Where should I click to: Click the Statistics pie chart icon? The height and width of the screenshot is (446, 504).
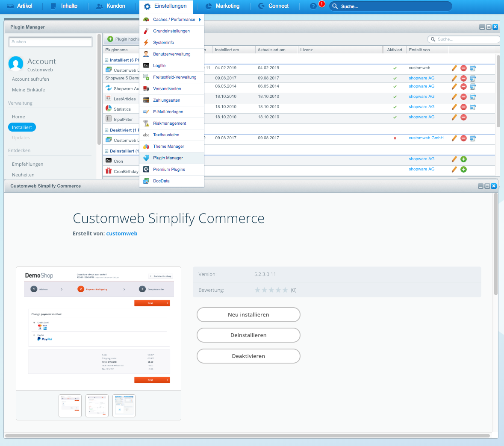point(109,109)
